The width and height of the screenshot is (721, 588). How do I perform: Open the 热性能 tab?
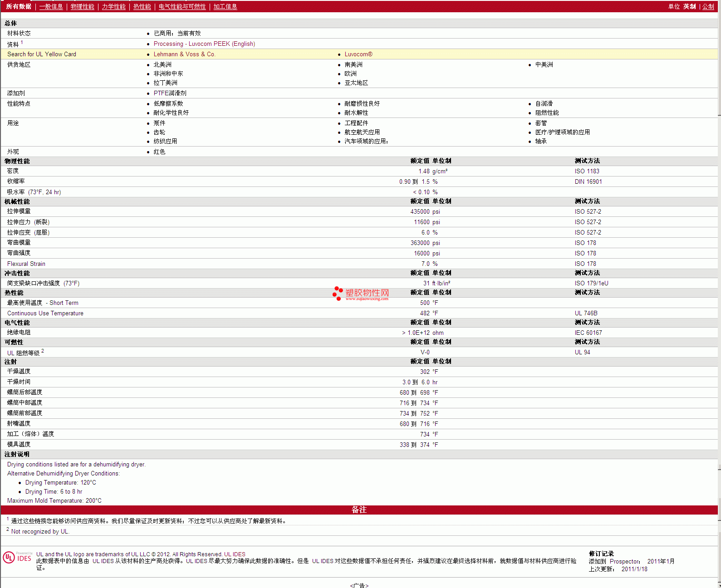[142, 6]
